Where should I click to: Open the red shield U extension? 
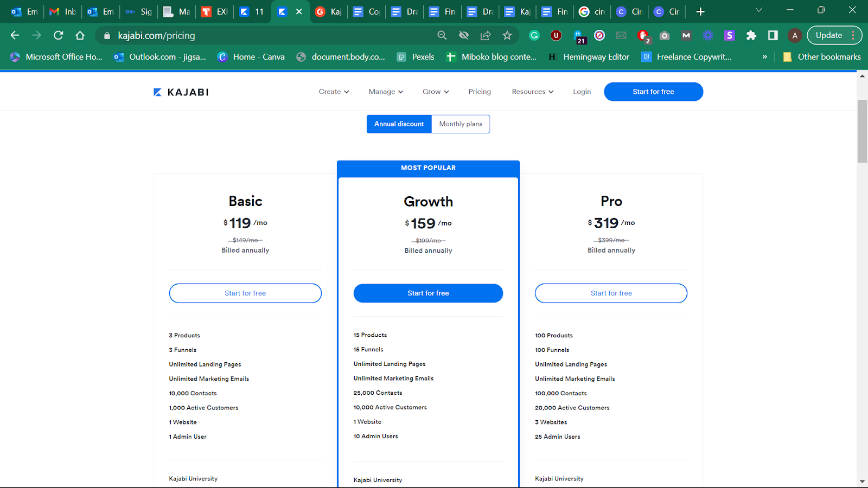[556, 35]
